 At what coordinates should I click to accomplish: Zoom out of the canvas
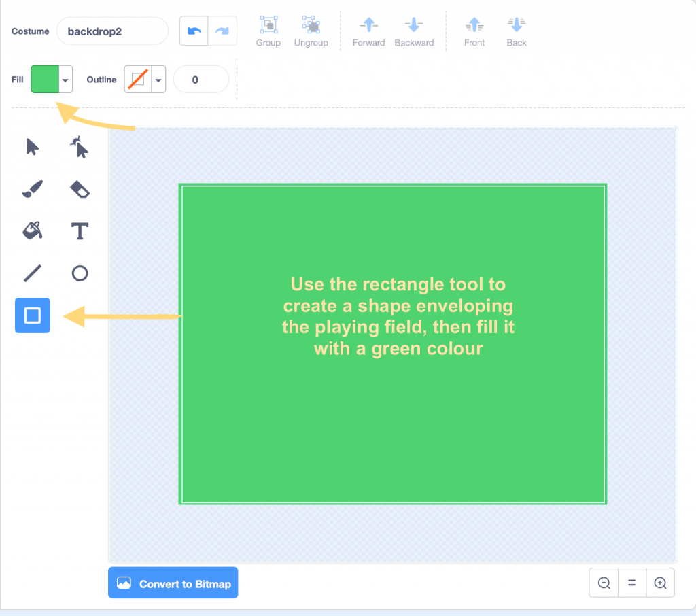pyautogui.click(x=604, y=583)
